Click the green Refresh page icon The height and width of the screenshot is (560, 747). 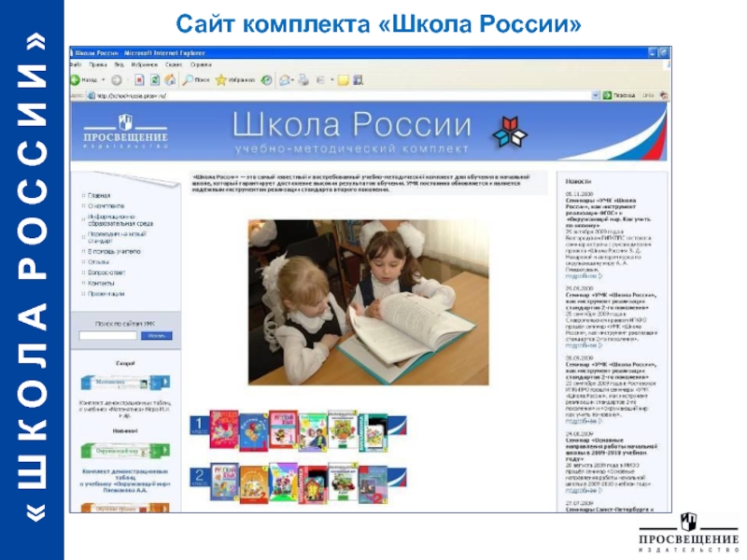point(155,80)
